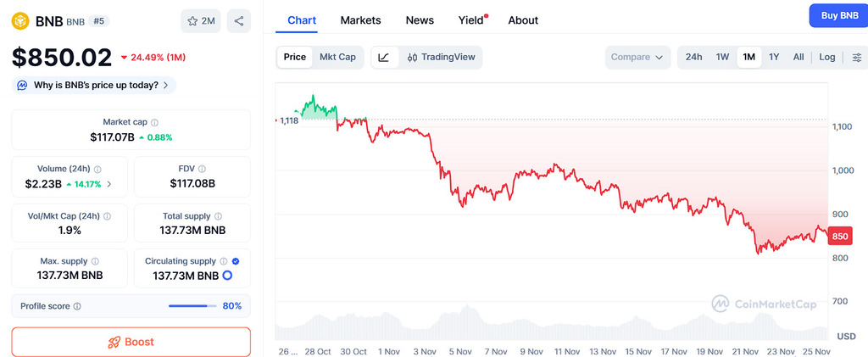The height and width of the screenshot is (357, 868).
Task: Open the Compare dropdown
Action: 637,58
